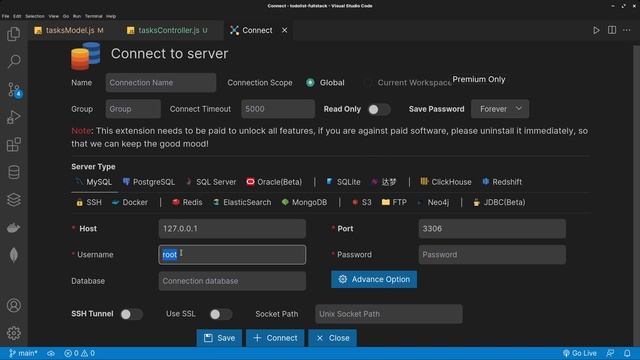Toggle the Use SSL switch

(x=221, y=314)
